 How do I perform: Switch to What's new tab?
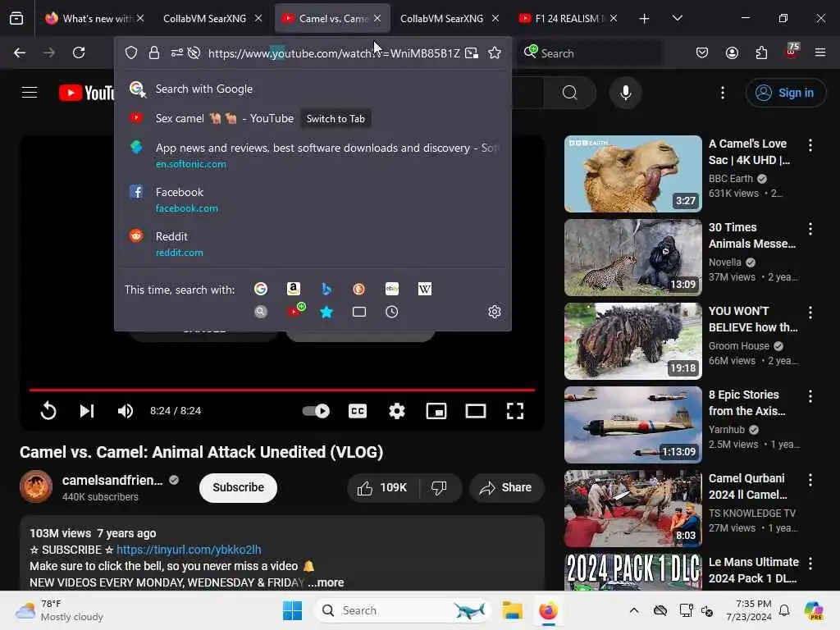pyautogui.click(x=95, y=19)
